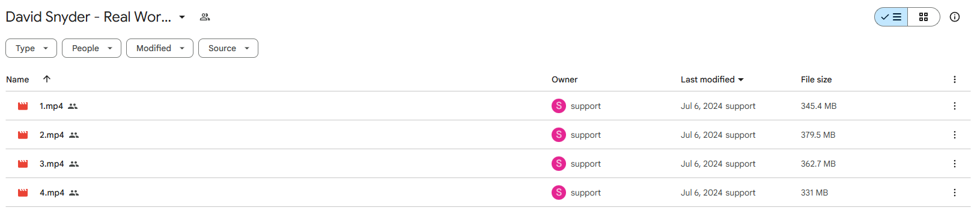Screen dimensions: 980x219
Task: Open more actions for 4.mp4
Action: pyautogui.click(x=954, y=193)
